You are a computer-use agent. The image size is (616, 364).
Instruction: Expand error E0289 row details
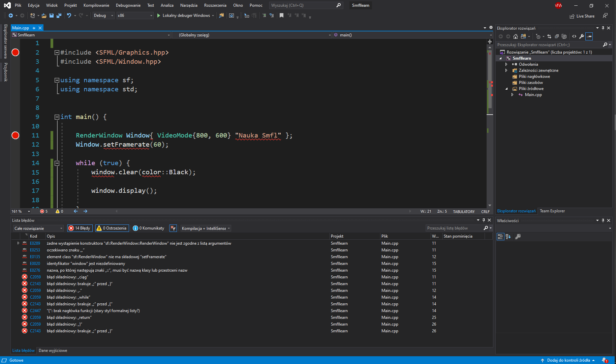coord(18,243)
